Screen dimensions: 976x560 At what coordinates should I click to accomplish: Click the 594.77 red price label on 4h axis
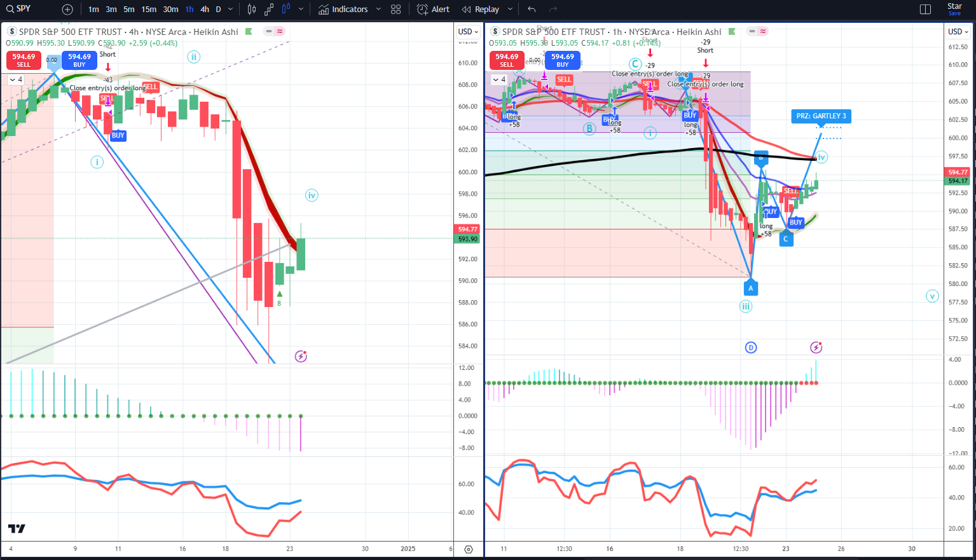468,229
